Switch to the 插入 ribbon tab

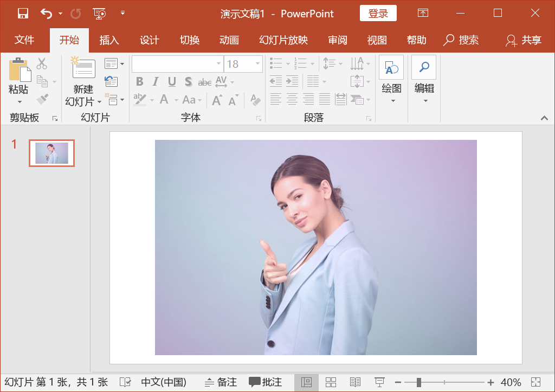point(109,40)
